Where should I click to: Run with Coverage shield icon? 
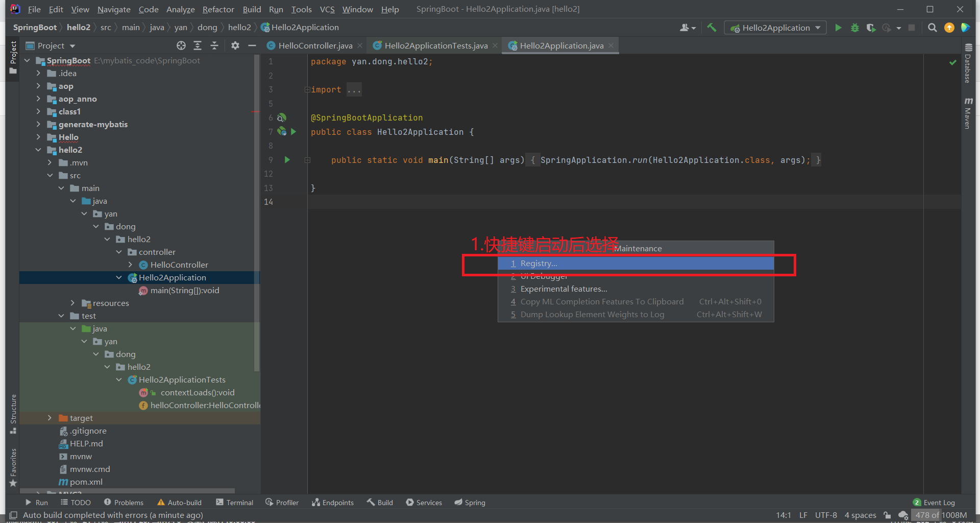(871, 28)
